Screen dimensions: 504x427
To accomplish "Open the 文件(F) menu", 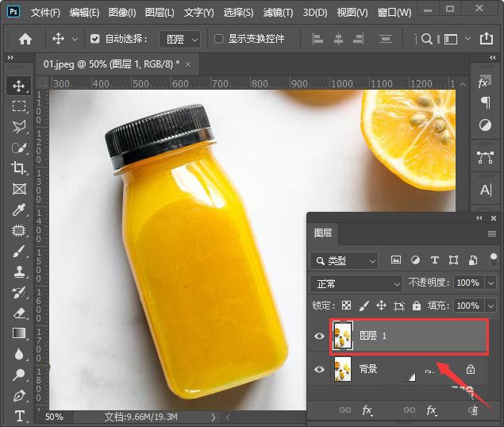I will (x=45, y=13).
